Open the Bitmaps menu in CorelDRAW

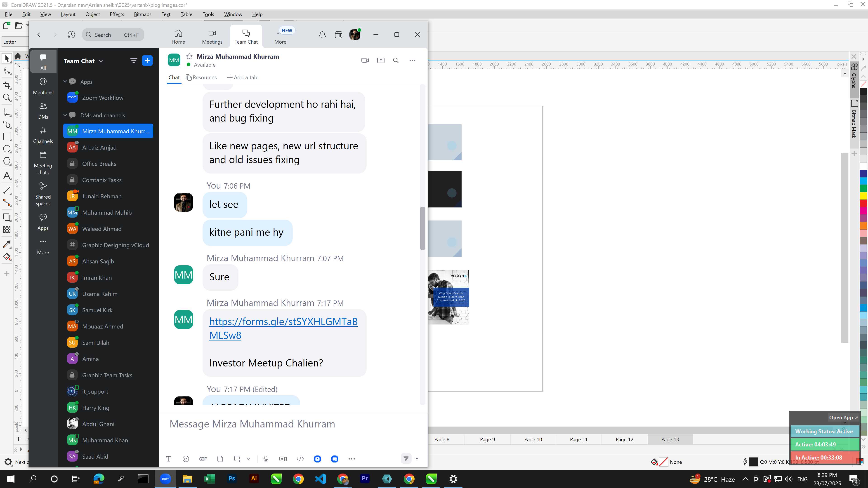tap(143, 14)
